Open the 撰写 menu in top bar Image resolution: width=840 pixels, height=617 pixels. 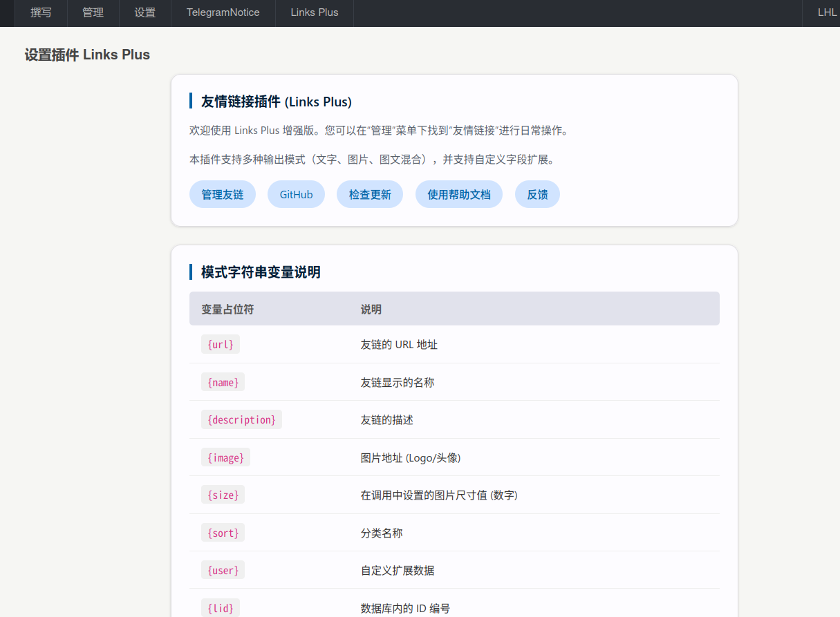[x=41, y=12]
